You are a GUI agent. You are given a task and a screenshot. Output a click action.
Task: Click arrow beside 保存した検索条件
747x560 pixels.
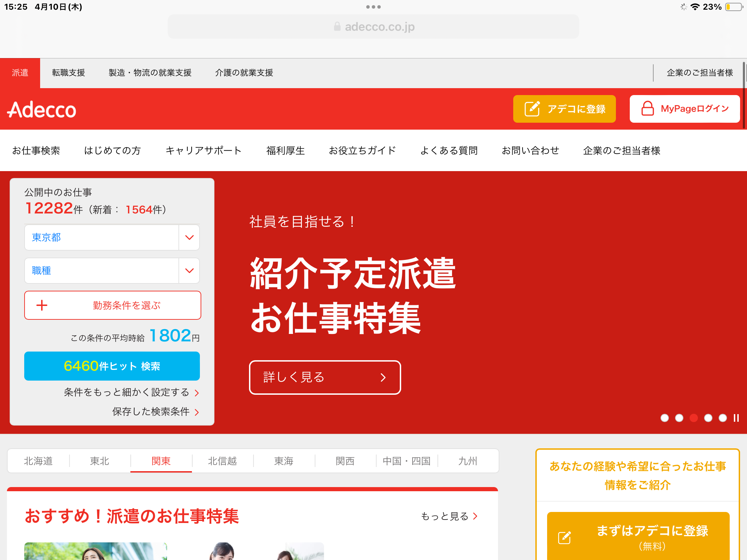pyautogui.click(x=197, y=412)
